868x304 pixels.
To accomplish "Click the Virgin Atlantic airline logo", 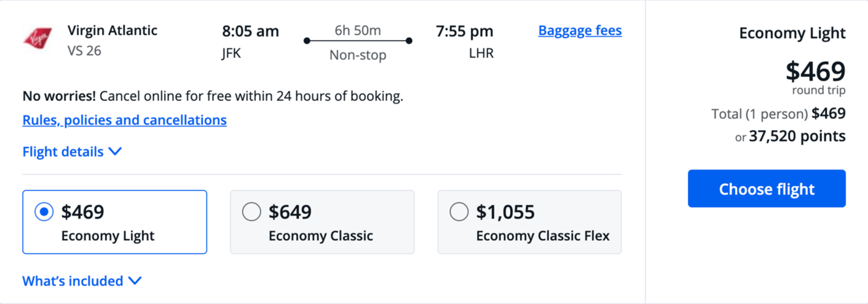I will [37, 38].
